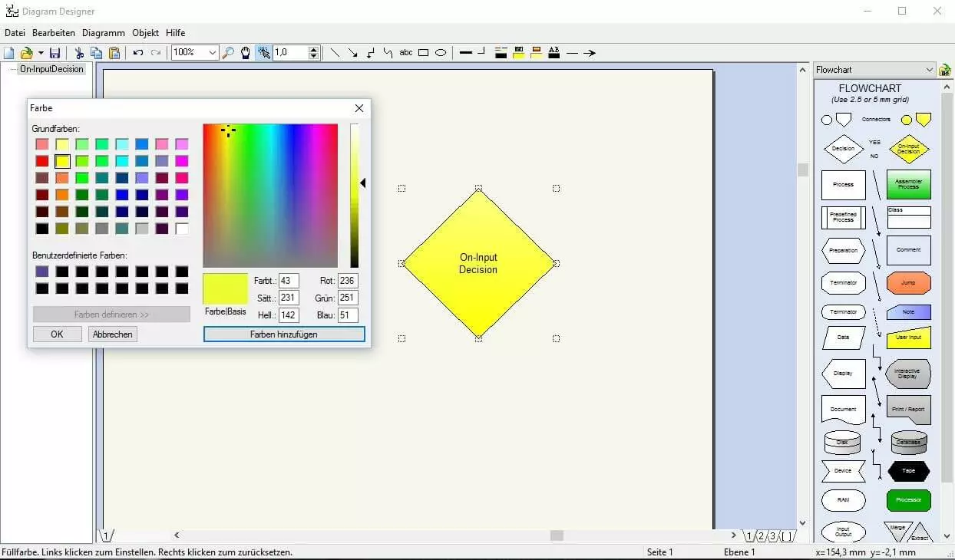Click the Sätt. saturation input field

(x=289, y=298)
